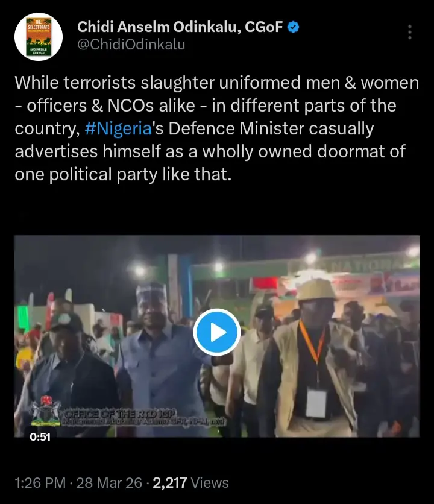Click the Nigerian coat of arms logo in video

coord(45,411)
